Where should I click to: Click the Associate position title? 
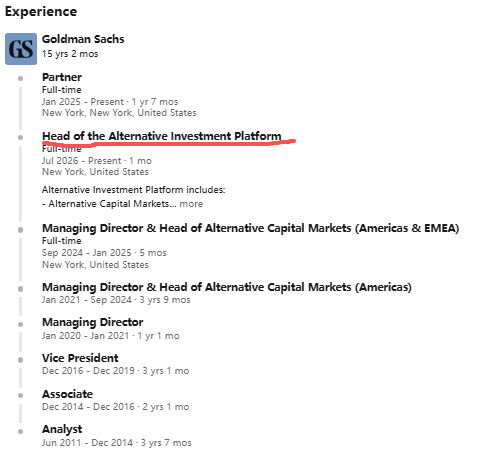coord(67,394)
